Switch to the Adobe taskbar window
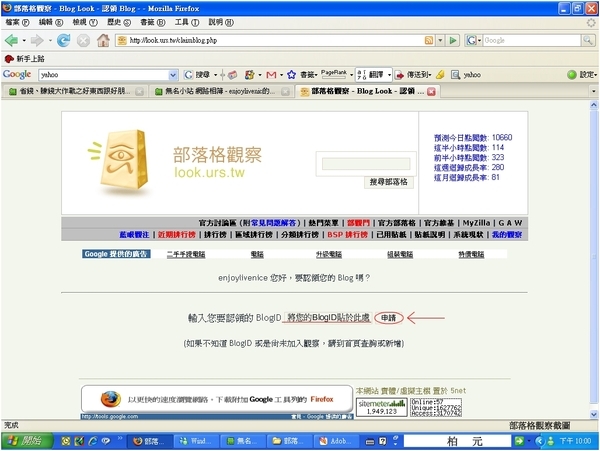 coord(336,441)
